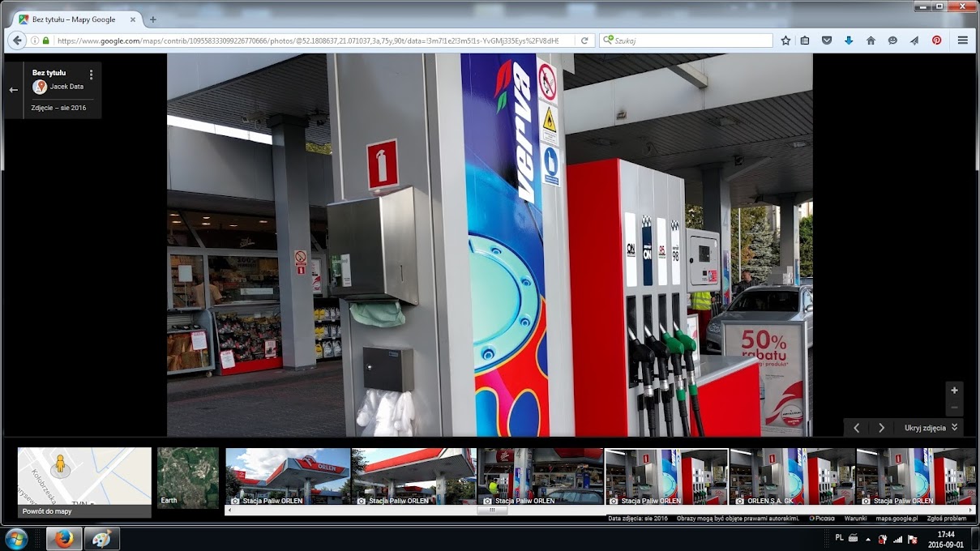Click 'Zgłoś problem' report link

pos(948,519)
